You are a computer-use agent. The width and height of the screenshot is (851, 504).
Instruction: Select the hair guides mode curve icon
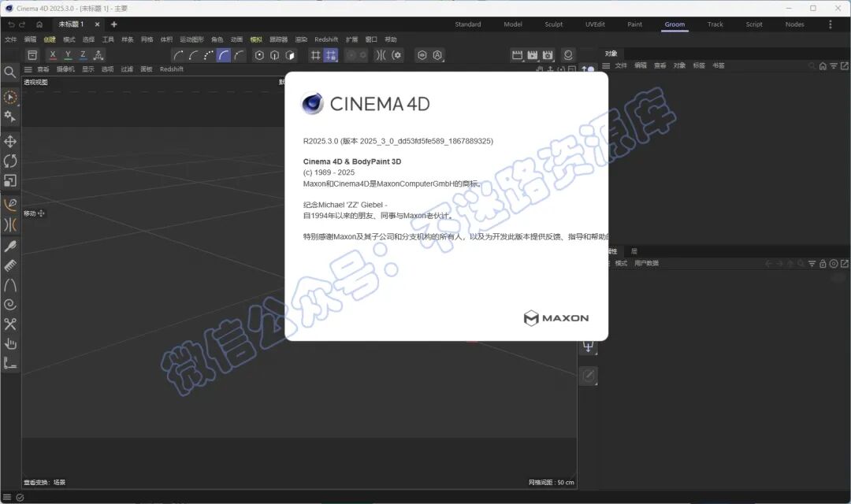[224, 55]
